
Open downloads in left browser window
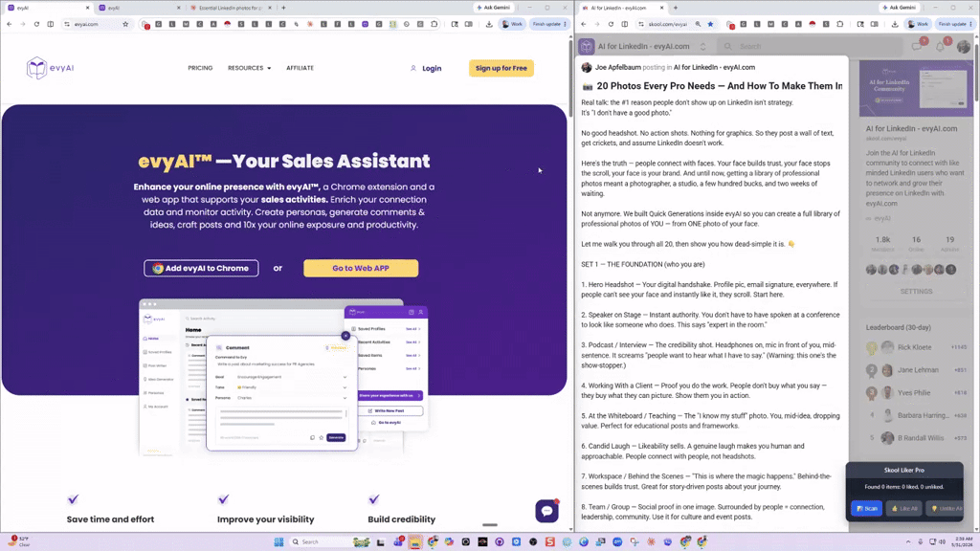pos(489,24)
